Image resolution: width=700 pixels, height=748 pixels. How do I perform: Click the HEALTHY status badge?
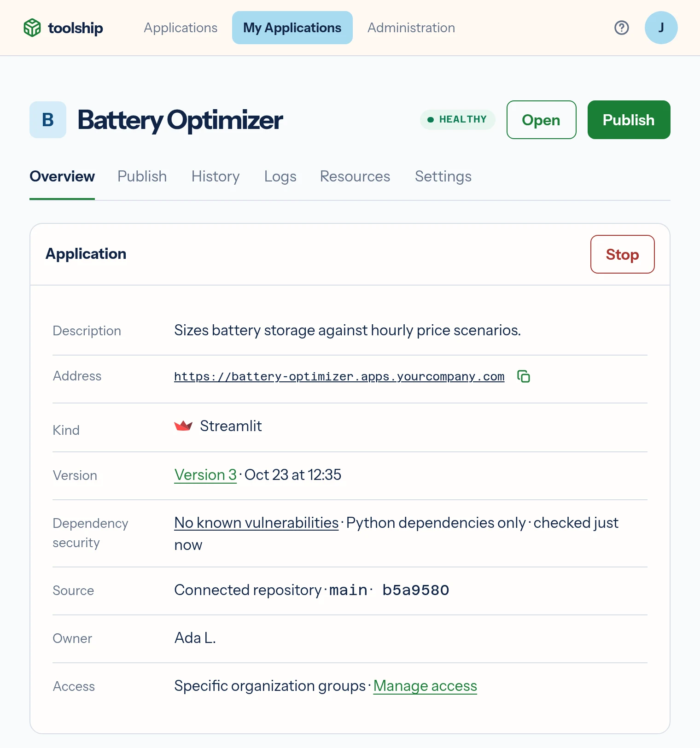[x=458, y=120]
